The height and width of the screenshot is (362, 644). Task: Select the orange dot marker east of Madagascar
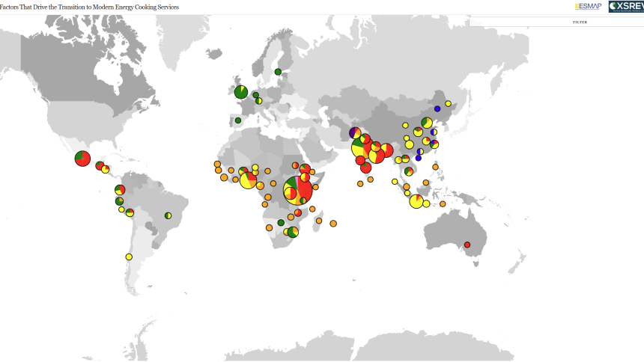[x=333, y=224]
